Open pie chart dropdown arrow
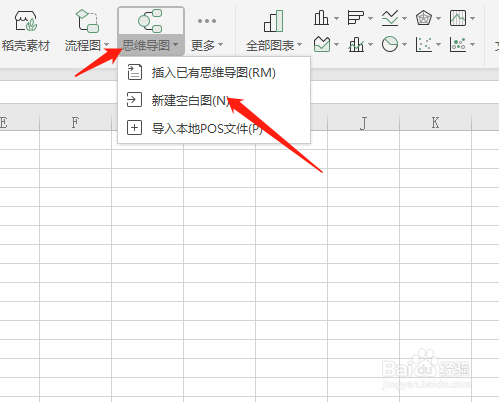Viewport: 499px width, 402px height. pos(404,44)
